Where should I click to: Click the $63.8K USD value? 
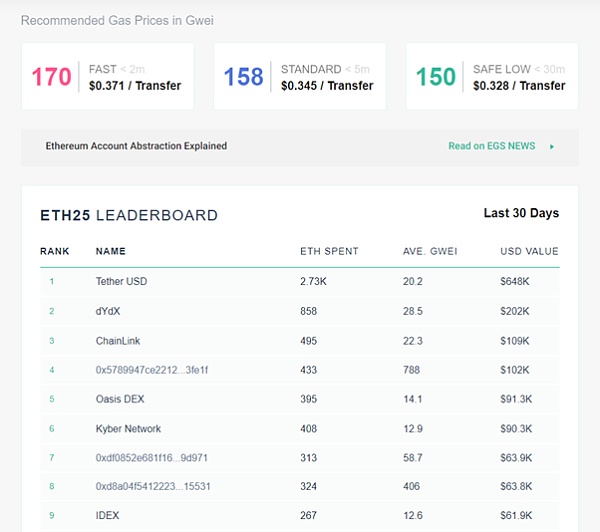[516, 486]
